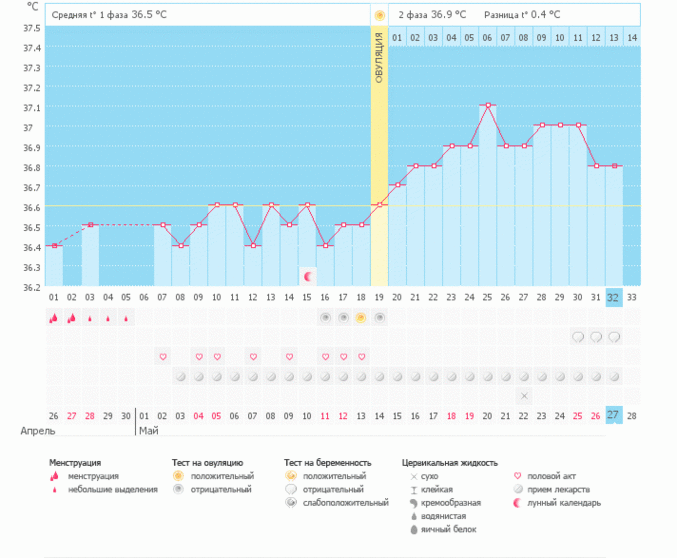Click the phase 2 day 14 header cell
The image size is (677, 558).
[x=631, y=37]
